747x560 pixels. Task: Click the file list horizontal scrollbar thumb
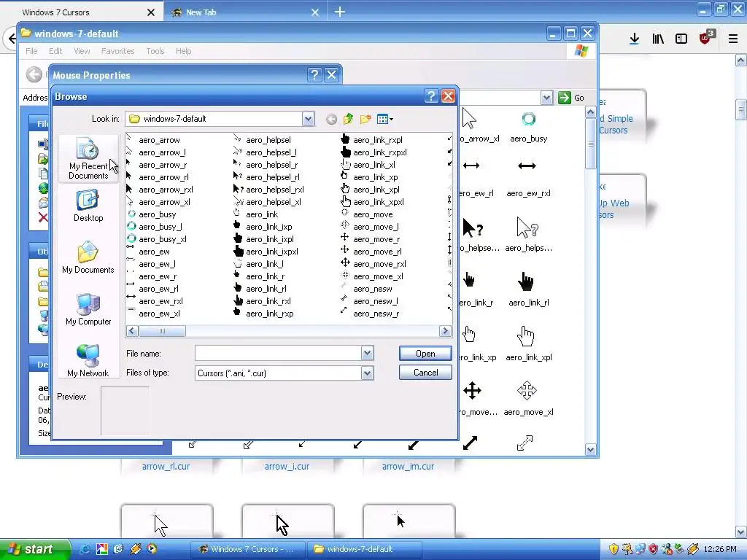point(162,330)
